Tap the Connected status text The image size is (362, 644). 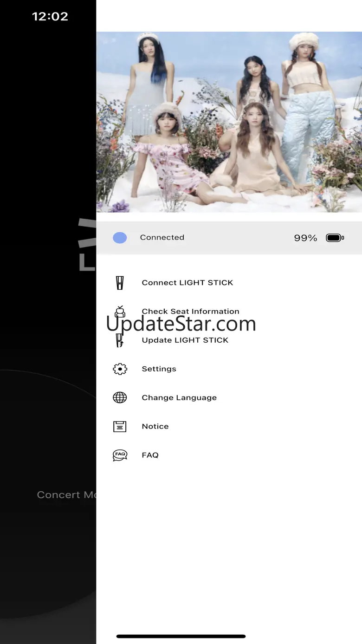coord(162,238)
